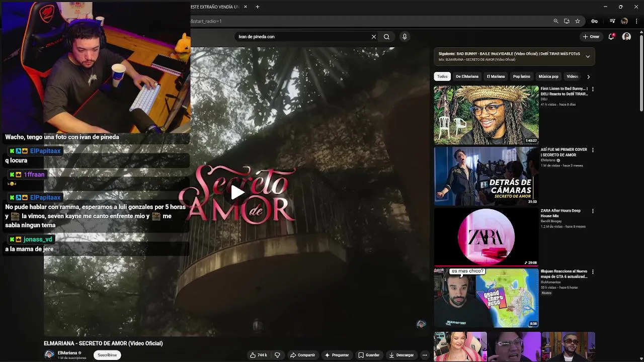644x362 pixels.
Task: Start voice search with the microphone icon
Action: click(x=405, y=37)
